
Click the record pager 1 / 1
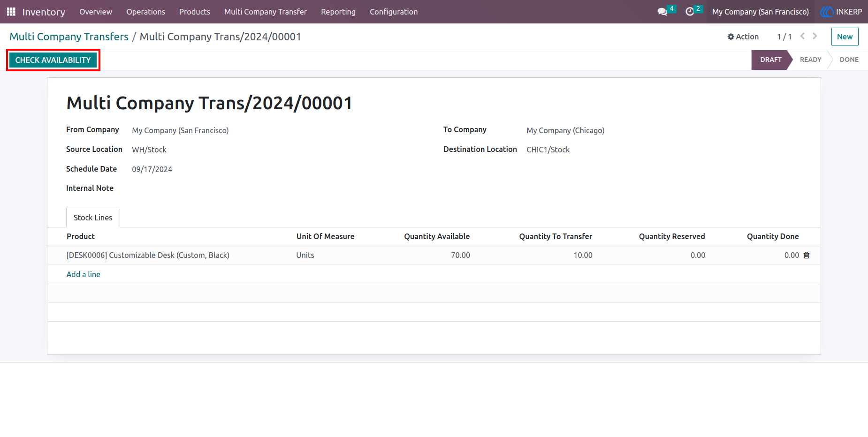point(784,37)
